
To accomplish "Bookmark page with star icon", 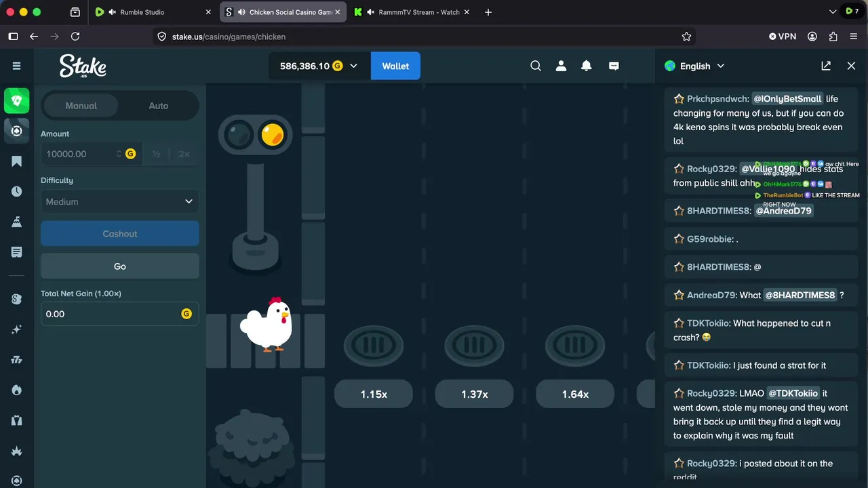I will [x=686, y=37].
